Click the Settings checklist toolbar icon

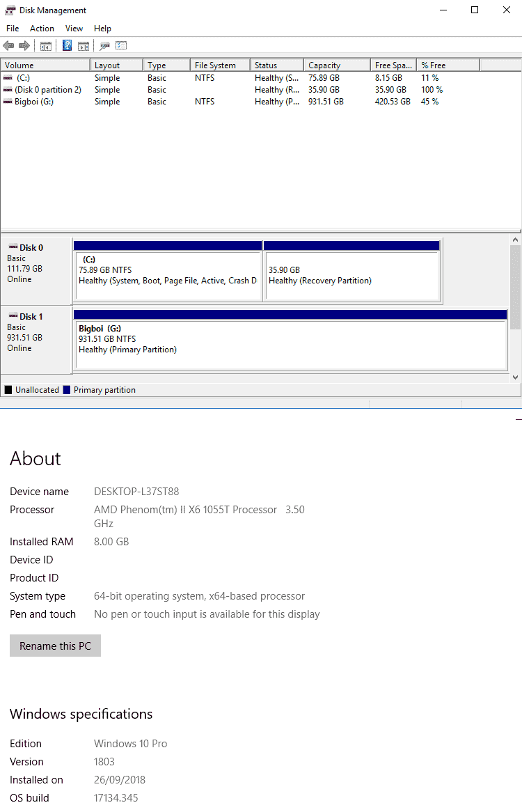[x=121, y=45]
